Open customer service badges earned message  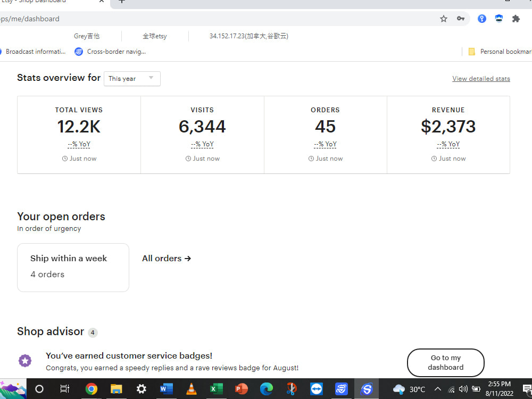coord(129,355)
